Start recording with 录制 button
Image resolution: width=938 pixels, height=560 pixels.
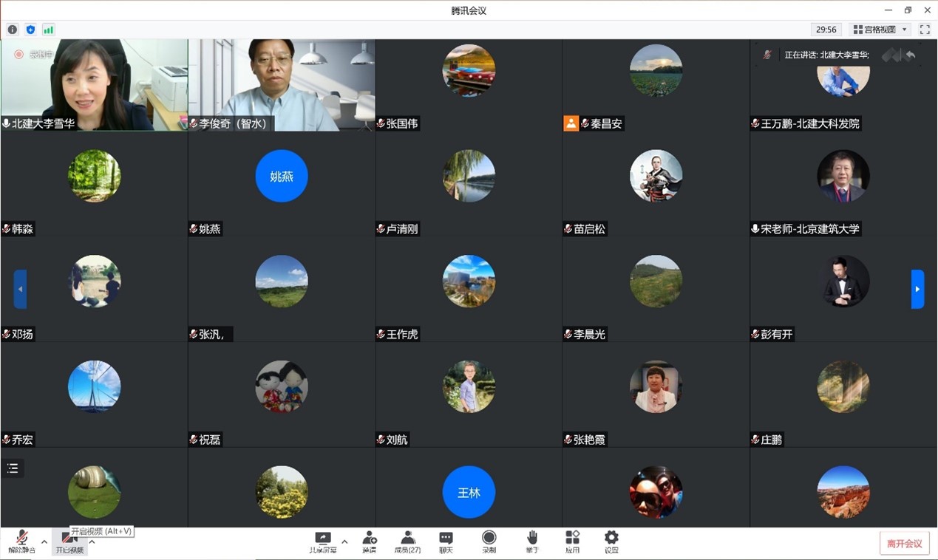[x=489, y=542]
